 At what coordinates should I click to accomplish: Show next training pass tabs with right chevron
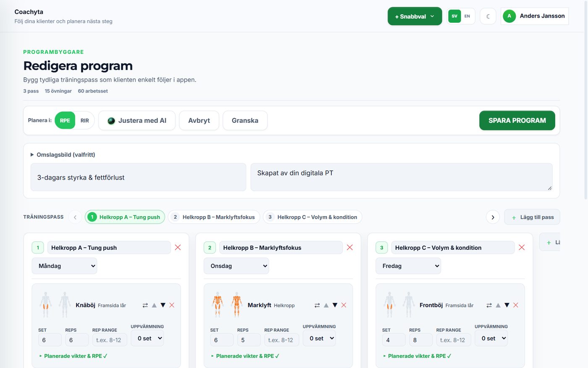pos(493,217)
